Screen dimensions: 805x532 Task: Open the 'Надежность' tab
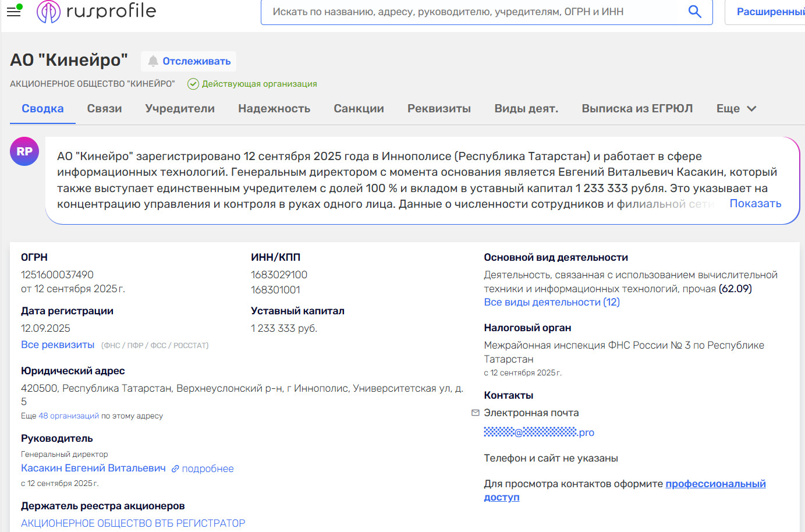274,109
